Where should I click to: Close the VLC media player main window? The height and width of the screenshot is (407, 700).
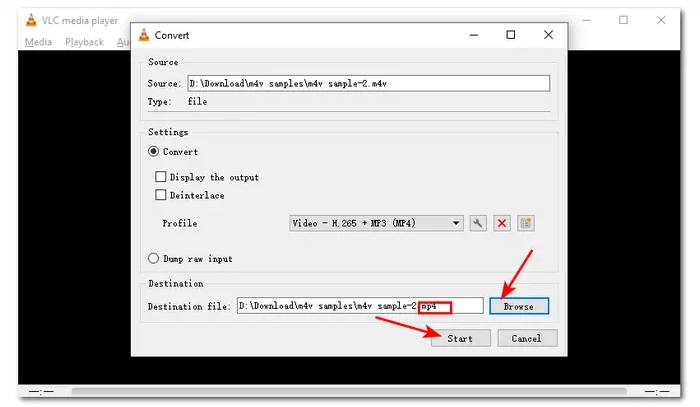click(x=661, y=20)
